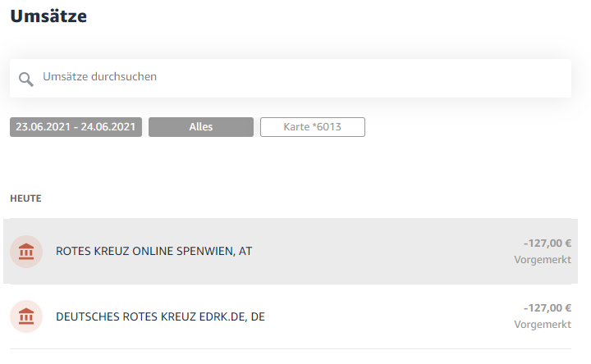This screenshot has height=364, width=591.
Task: Select the 'Alles' filter chip
Action: (x=201, y=127)
